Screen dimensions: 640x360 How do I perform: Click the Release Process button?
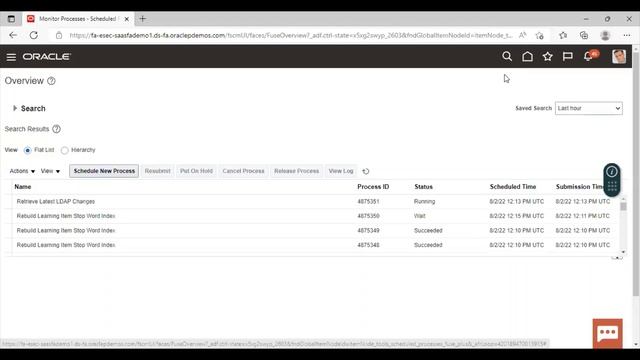[296, 171]
